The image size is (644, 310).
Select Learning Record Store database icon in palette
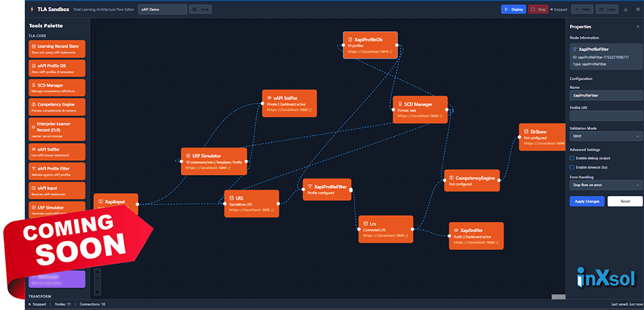click(x=34, y=46)
